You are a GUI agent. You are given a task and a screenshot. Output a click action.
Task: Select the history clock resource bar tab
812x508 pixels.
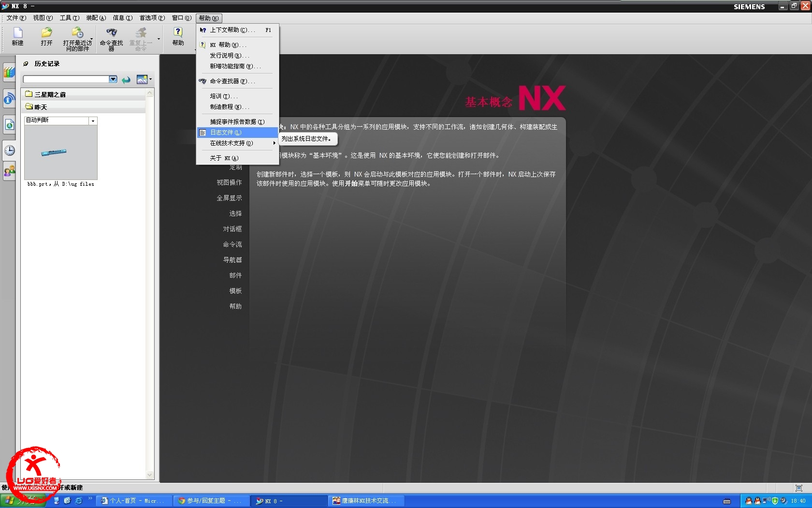tap(9, 150)
